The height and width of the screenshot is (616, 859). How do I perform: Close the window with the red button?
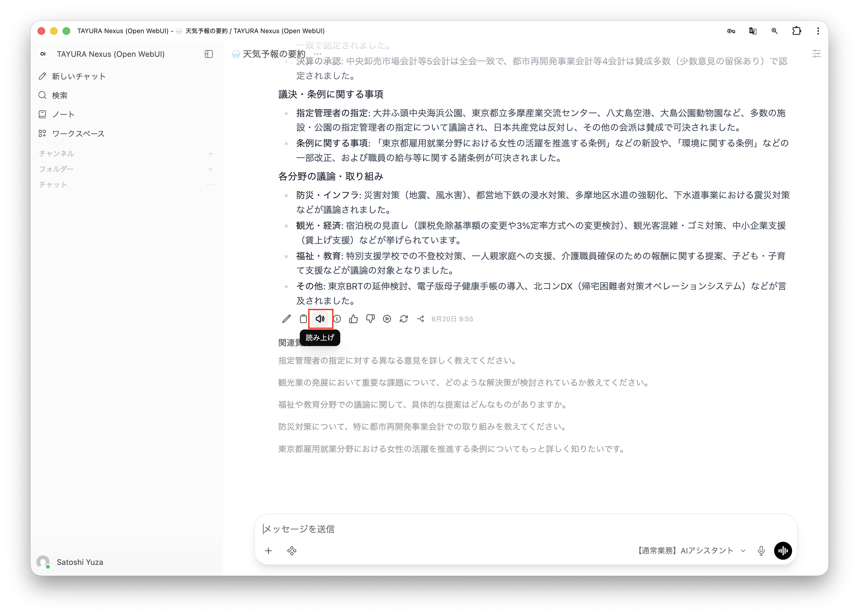click(42, 31)
